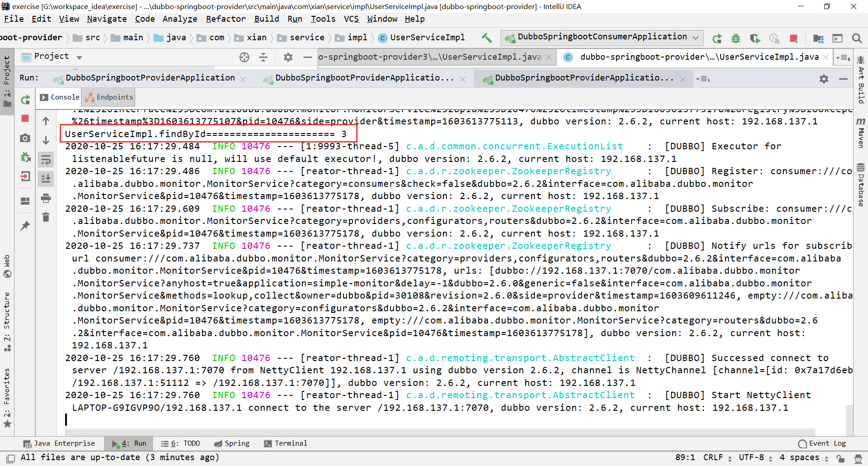Print the console output
868x466 pixels.
coord(46,198)
